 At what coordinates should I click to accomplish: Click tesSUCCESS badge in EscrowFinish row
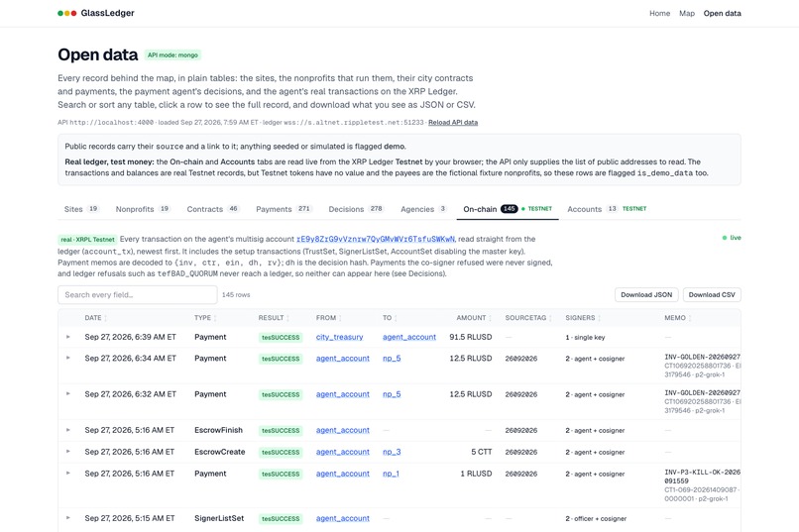pos(281,431)
